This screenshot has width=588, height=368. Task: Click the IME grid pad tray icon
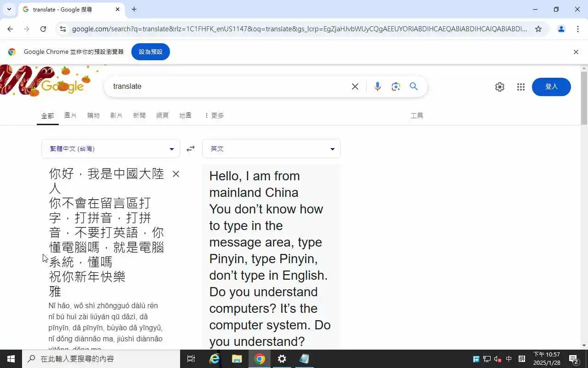tap(522, 359)
